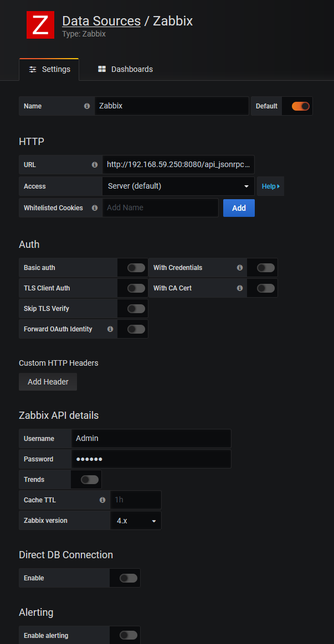The height and width of the screenshot is (644, 334).
Task: Click the With CA Cert info icon
Action: click(240, 288)
